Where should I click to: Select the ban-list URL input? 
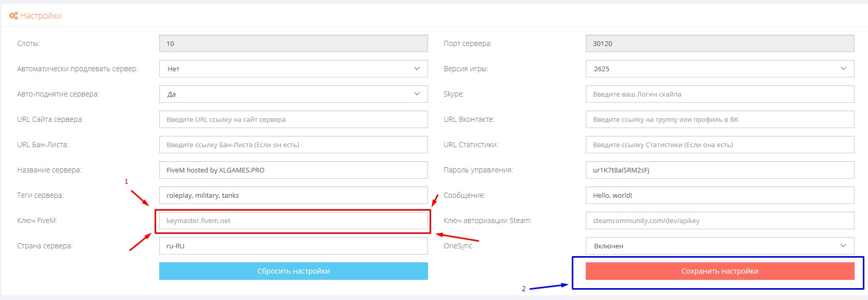tap(293, 145)
